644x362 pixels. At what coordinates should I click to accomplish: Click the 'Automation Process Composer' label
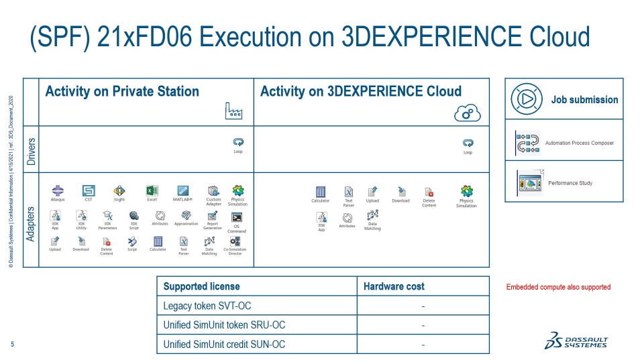(580, 143)
